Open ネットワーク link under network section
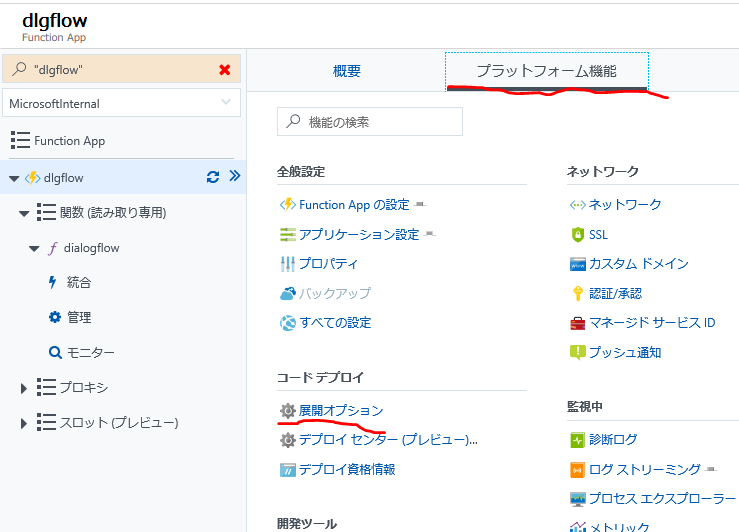The image size is (739, 532). [625, 205]
